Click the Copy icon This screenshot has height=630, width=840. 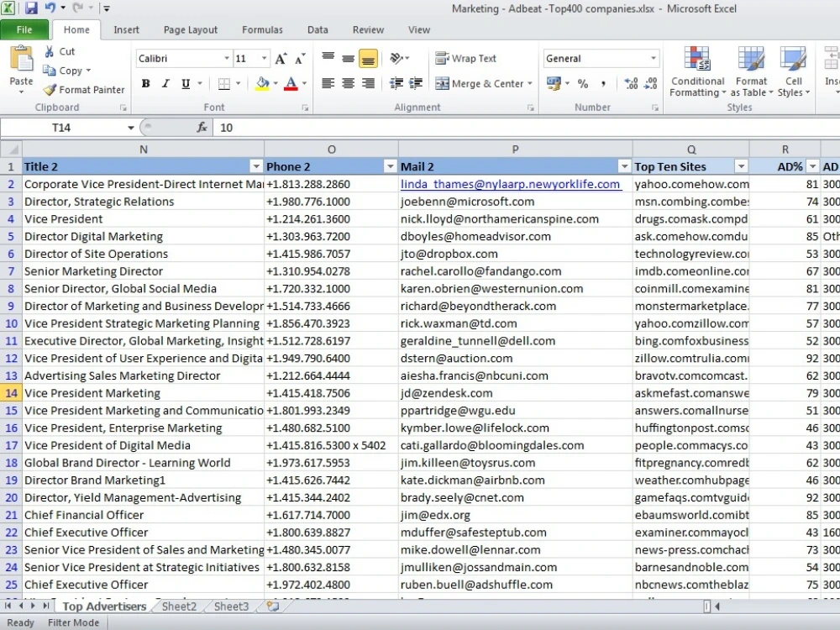tap(50, 71)
